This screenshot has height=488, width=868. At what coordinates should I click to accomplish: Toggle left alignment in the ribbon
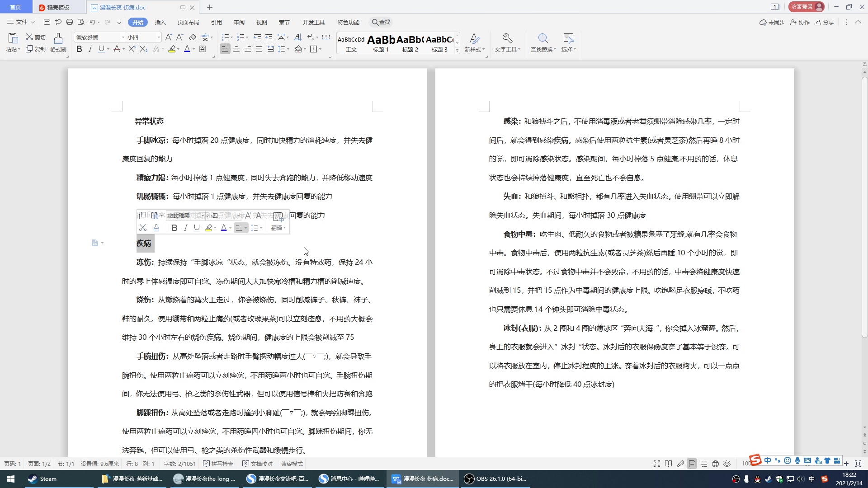pos(225,49)
